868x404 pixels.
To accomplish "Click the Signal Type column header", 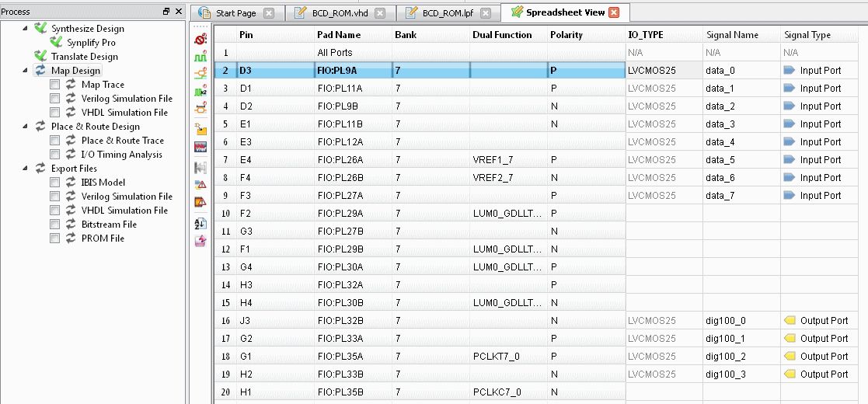I will 820,35.
